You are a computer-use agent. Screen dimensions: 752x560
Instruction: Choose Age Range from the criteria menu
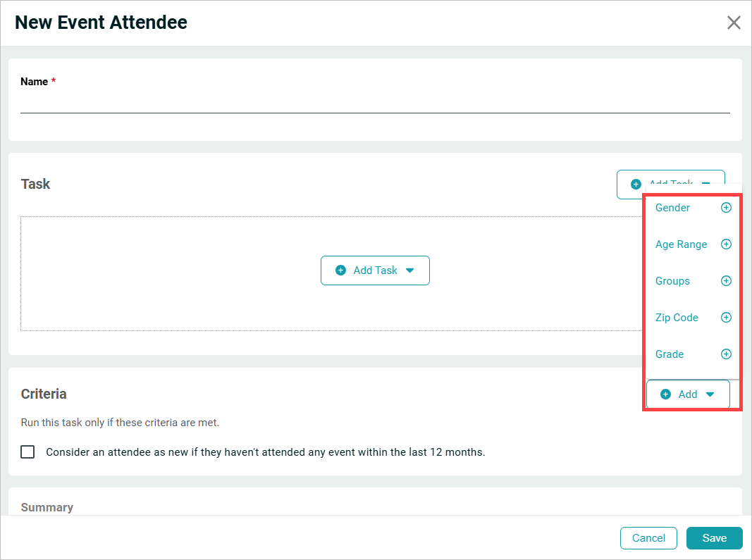point(681,244)
